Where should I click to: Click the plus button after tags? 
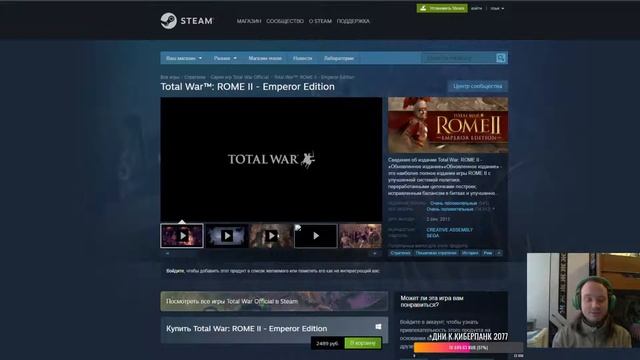499,253
